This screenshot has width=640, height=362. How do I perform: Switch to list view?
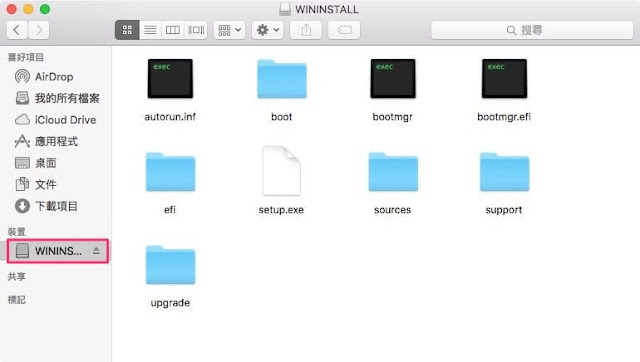coord(150,30)
